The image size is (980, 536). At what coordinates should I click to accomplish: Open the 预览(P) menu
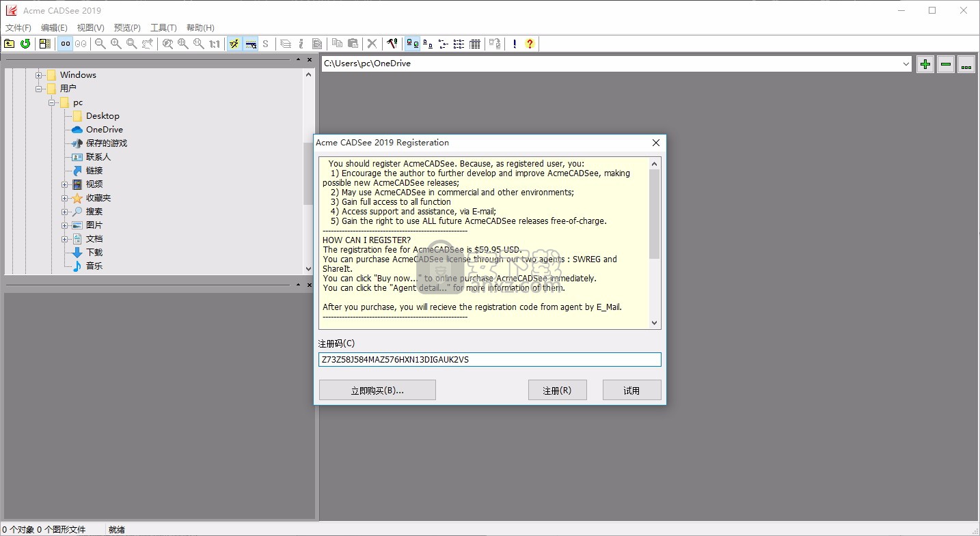[127, 28]
